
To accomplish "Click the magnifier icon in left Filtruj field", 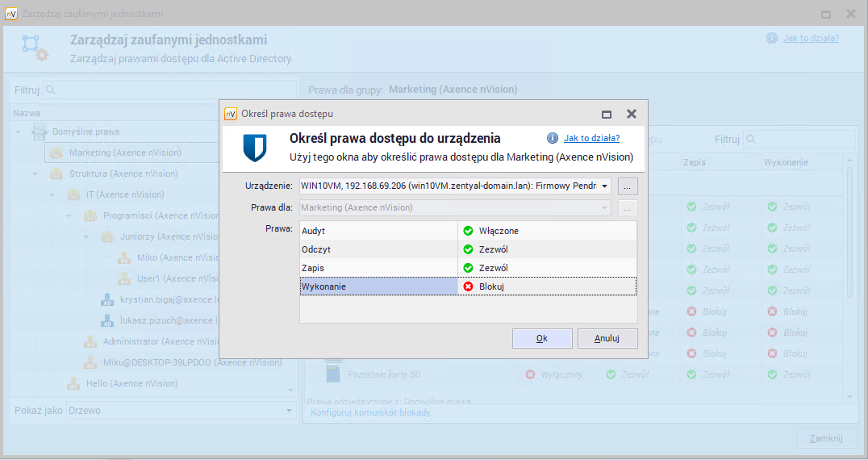I will point(51,90).
